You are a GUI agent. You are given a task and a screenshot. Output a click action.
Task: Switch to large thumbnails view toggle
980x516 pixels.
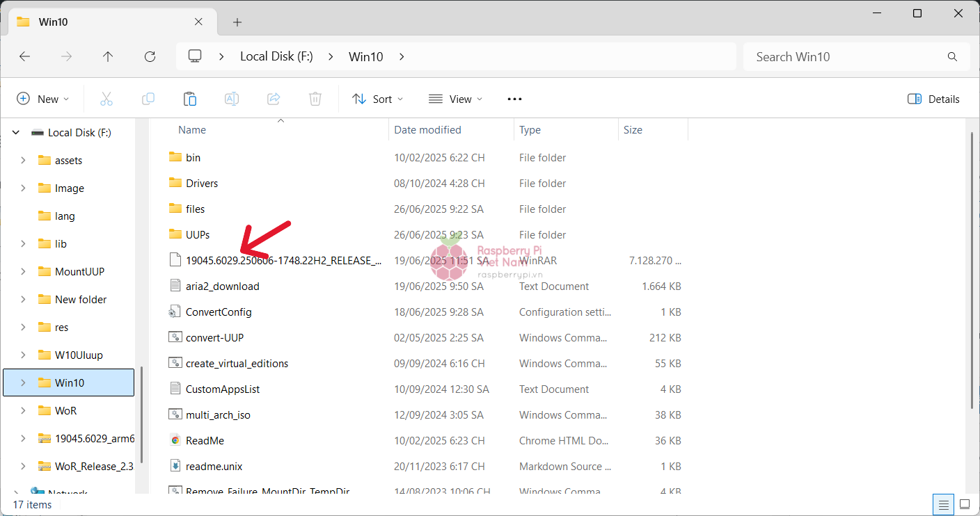(x=965, y=504)
